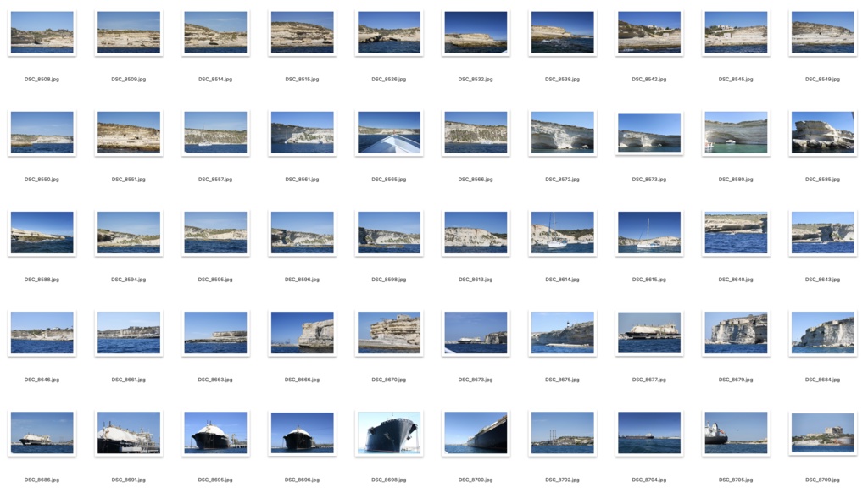Select the DSC_8538.jpg coastline thumbnail
The width and height of the screenshot is (868, 488).
coord(563,33)
